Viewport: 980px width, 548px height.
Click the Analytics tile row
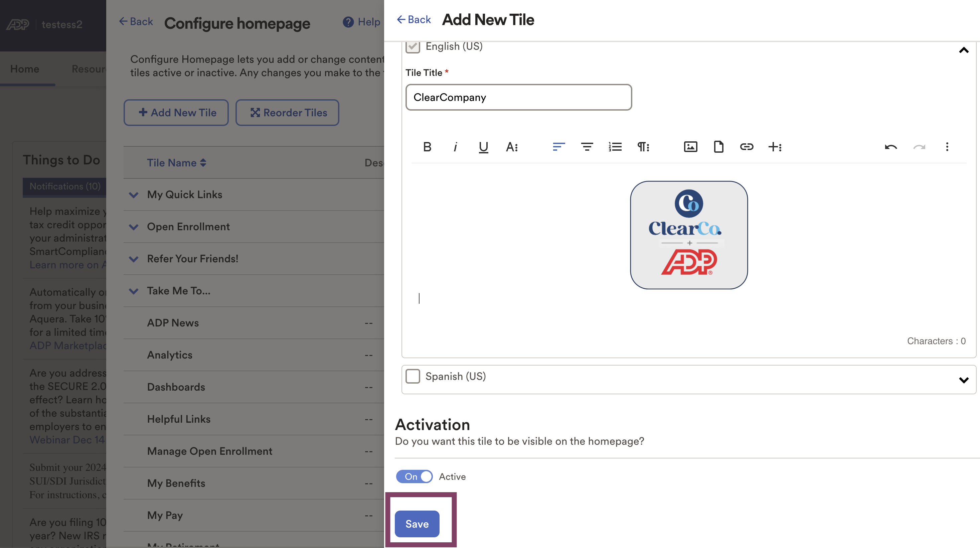pos(254,355)
